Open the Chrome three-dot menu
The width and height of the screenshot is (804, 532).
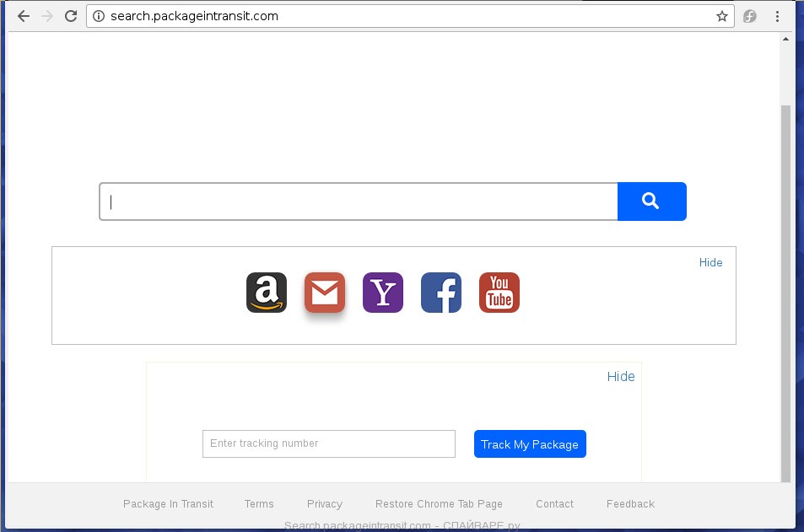pyautogui.click(x=777, y=16)
